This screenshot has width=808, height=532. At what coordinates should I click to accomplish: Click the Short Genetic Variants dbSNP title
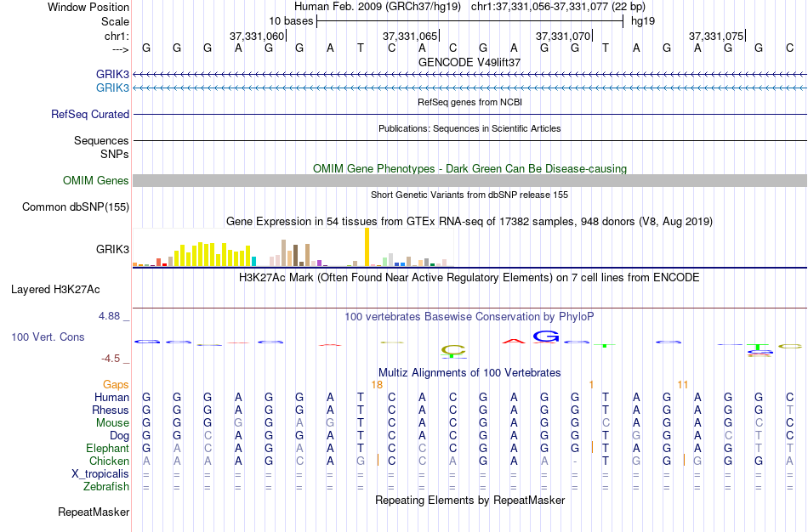[469, 195]
